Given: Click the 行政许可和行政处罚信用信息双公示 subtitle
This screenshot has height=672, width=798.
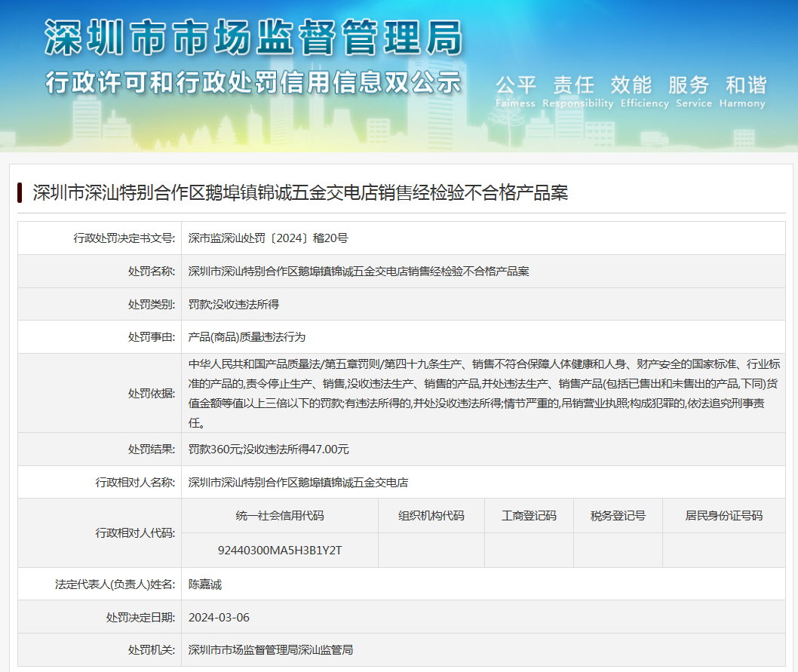Looking at the screenshot, I should 253,82.
